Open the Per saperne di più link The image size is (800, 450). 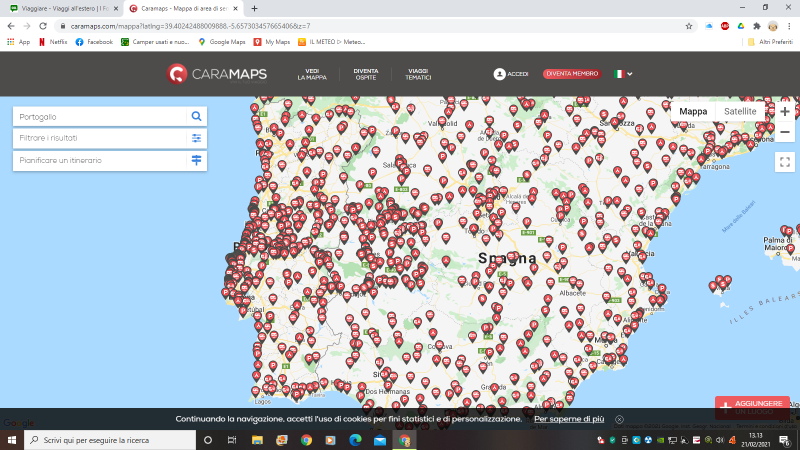pyautogui.click(x=568, y=419)
